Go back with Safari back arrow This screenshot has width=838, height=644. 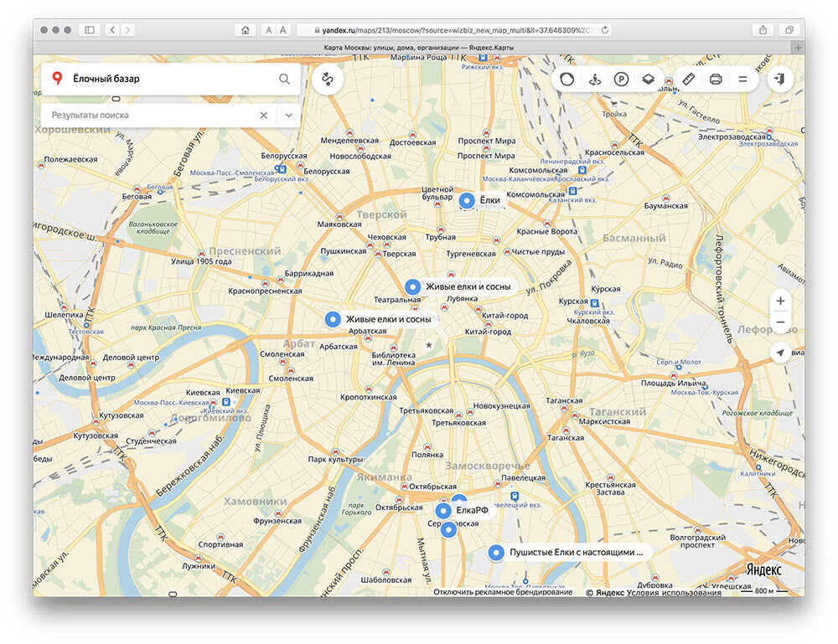coord(113,30)
